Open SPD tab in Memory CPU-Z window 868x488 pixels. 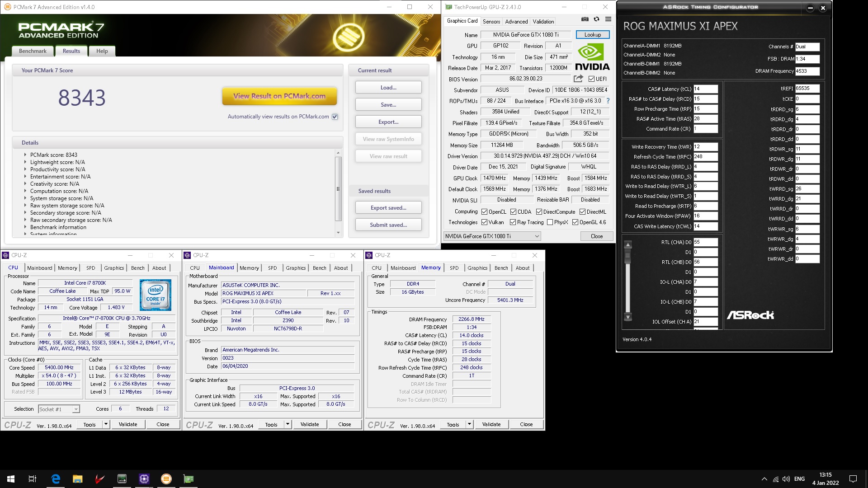454,268
